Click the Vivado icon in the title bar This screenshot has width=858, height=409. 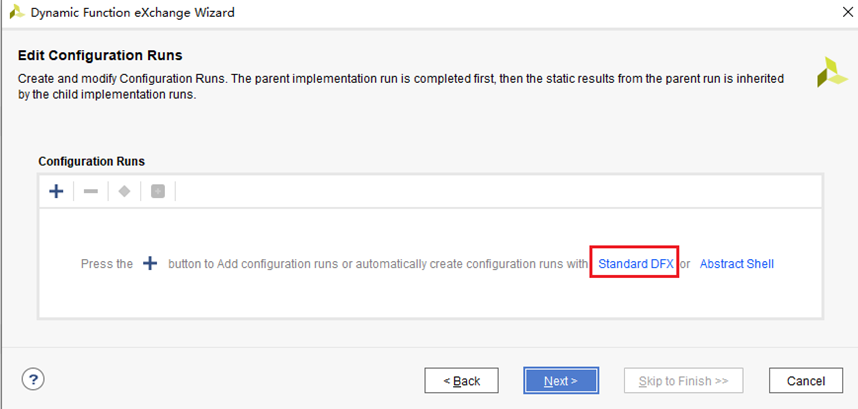[x=16, y=15]
